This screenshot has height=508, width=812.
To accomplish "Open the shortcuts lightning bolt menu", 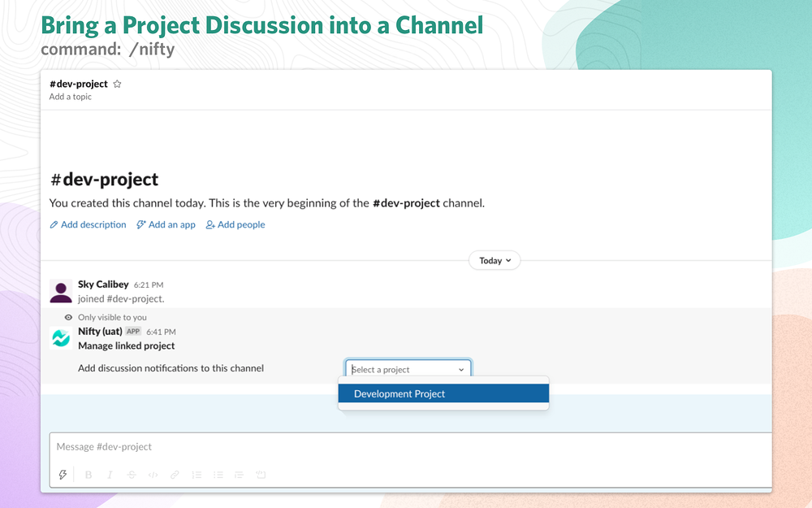I will (63, 475).
